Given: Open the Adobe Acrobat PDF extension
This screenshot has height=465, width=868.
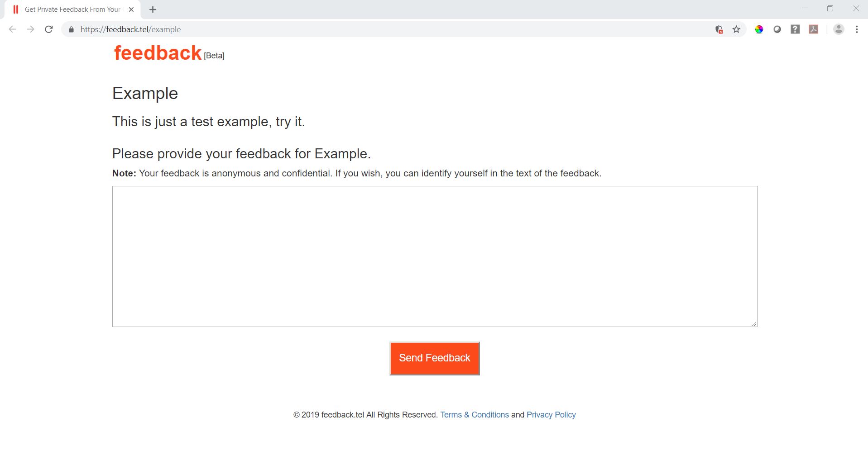Looking at the screenshot, I should pyautogui.click(x=814, y=29).
